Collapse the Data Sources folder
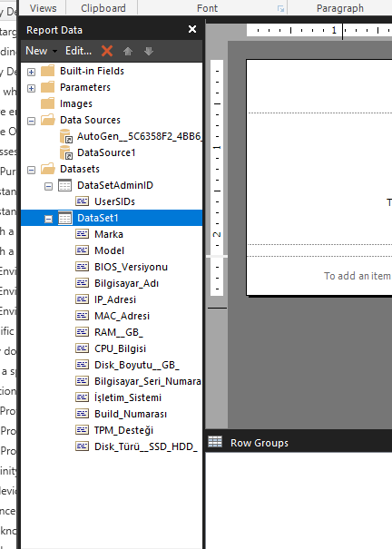This screenshot has height=549, width=392. (31, 121)
